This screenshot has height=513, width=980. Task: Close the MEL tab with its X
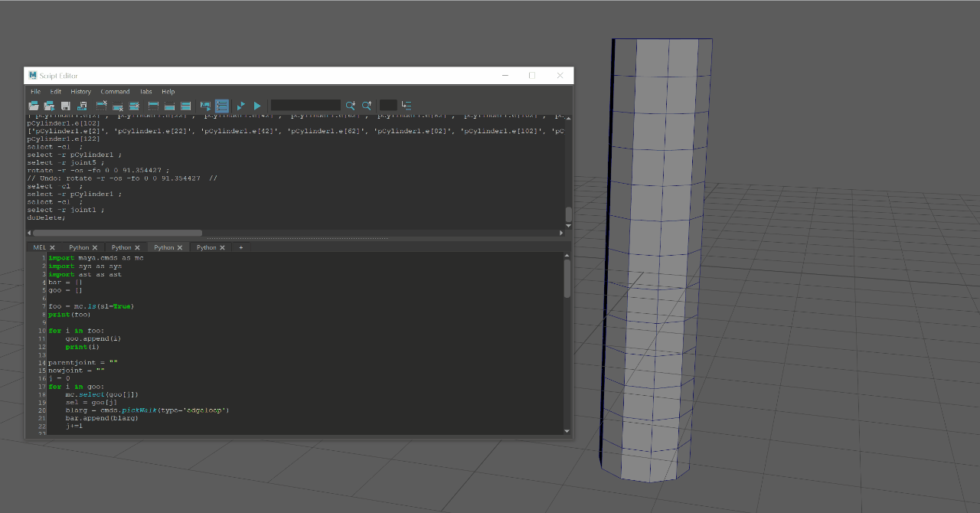click(x=53, y=248)
